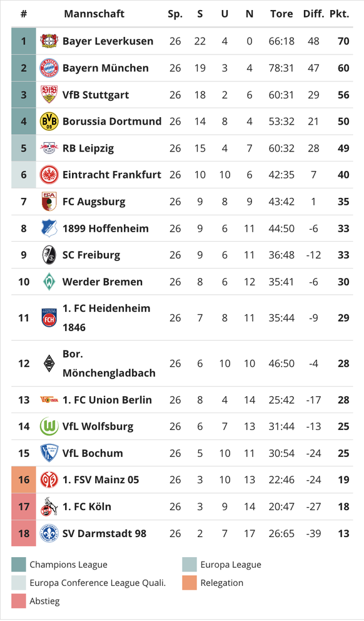Image resolution: width=364 pixels, height=621 pixels.
Task: Click the Bayer Leverkusen club crest
Action: click(x=49, y=41)
